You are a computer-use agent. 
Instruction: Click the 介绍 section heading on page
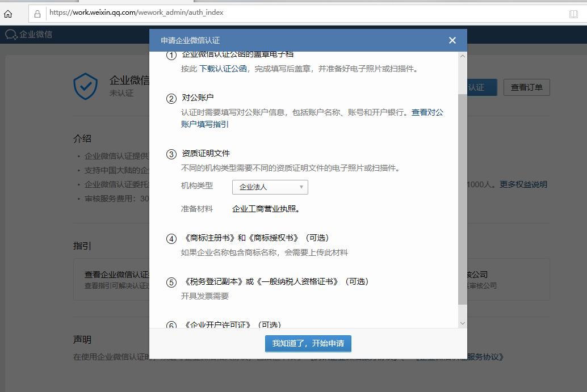pyautogui.click(x=82, y=139)
